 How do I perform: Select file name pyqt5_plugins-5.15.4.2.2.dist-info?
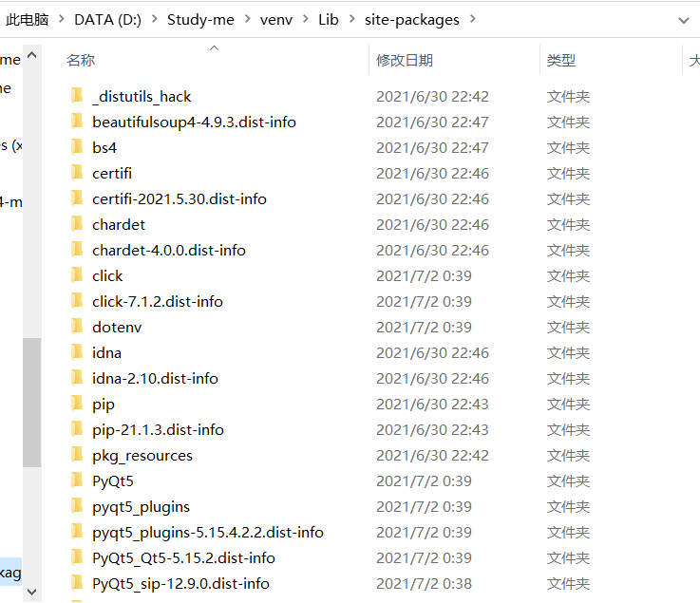point(208,533)
